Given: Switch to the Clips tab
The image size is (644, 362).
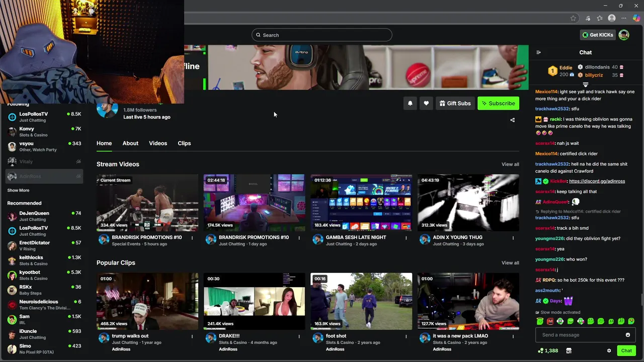Looking at the screenshot, I should 184,143.
